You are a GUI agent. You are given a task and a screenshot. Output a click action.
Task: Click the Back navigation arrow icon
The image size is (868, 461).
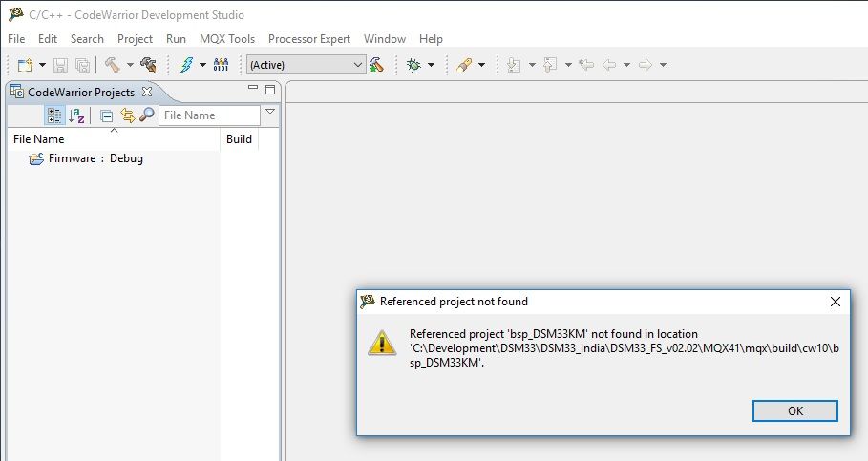(609, 65)
